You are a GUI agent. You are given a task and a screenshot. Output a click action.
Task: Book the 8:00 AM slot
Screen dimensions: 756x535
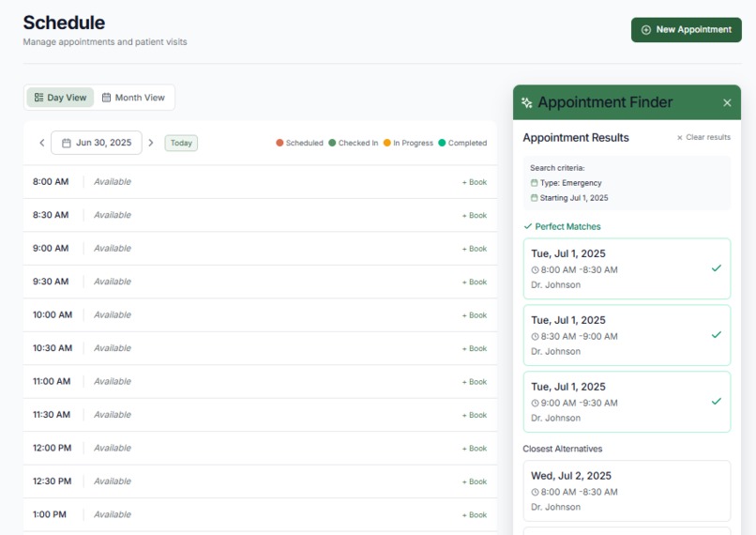pos(475,182)
